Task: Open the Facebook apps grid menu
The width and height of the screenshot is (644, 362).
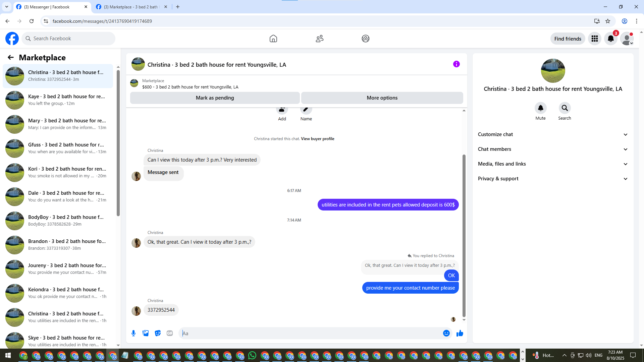Action: (x=594, y=39)
